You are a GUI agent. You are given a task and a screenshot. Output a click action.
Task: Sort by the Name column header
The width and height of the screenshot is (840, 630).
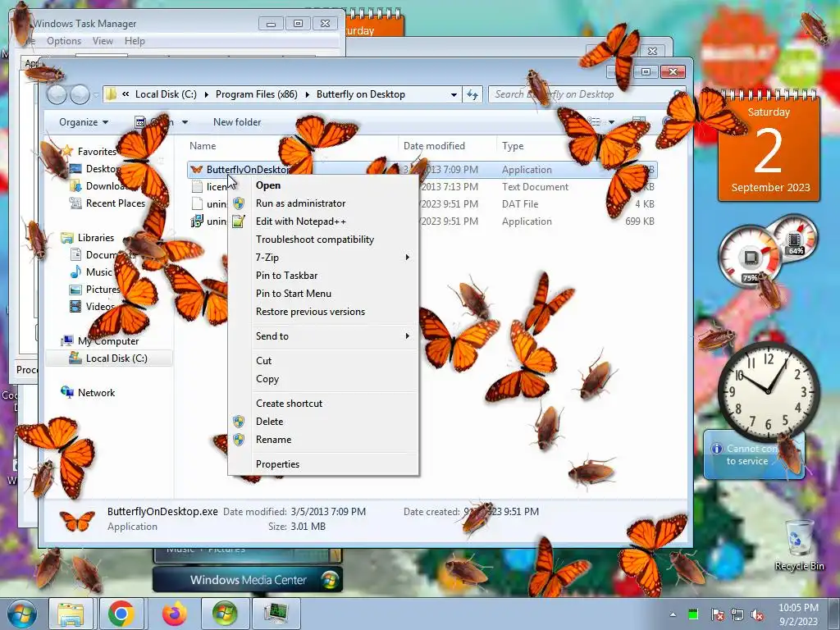(203, 146)
